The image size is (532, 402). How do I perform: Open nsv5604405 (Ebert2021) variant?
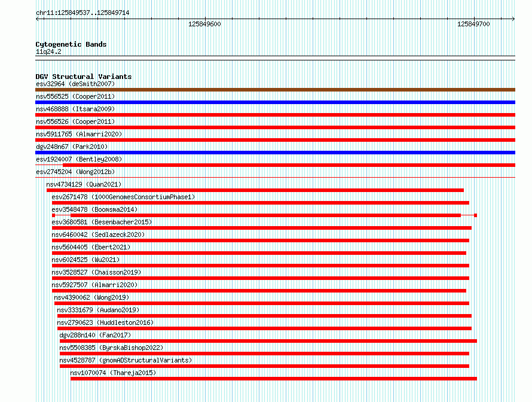coord(91,247)
